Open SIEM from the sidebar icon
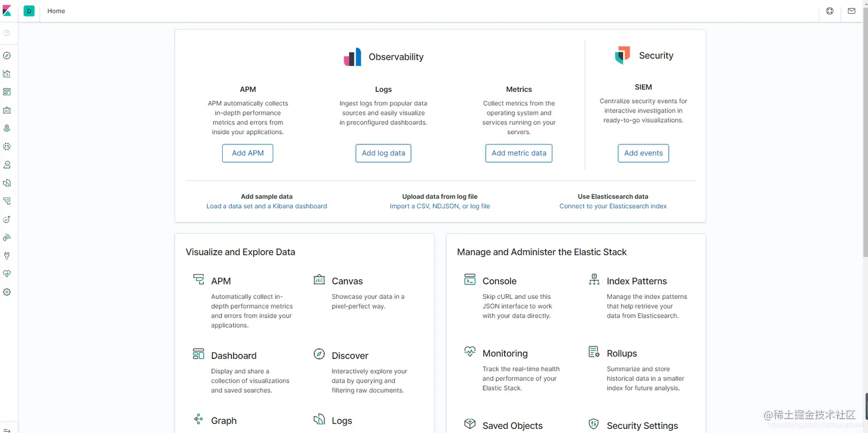The height and width of the screenshot is (433, 868). (x=7, y=237)
